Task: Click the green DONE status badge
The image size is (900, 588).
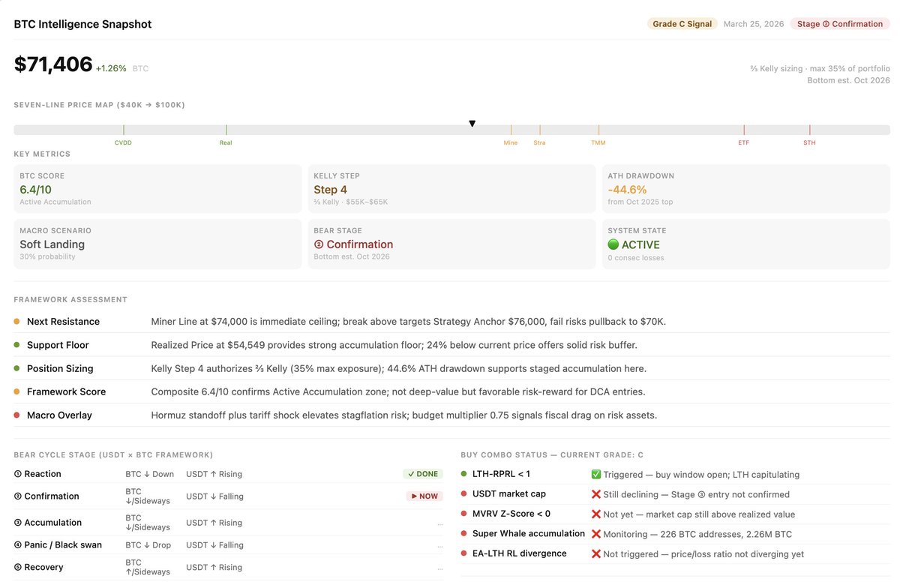Action: [x=423, y=474]
